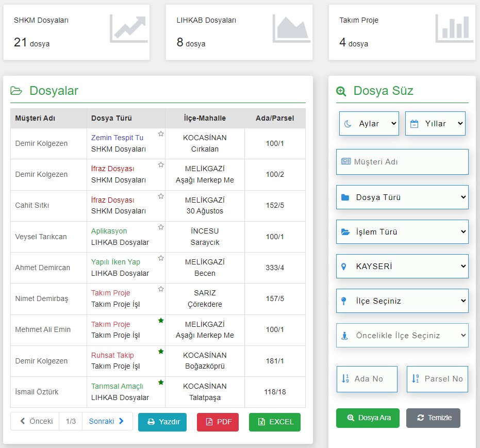Click the bar chart icon in Takım Proje card
Image resolution: width=480 pixels, height=448 pixels.
pyautogui.click(x=454, y=28)
